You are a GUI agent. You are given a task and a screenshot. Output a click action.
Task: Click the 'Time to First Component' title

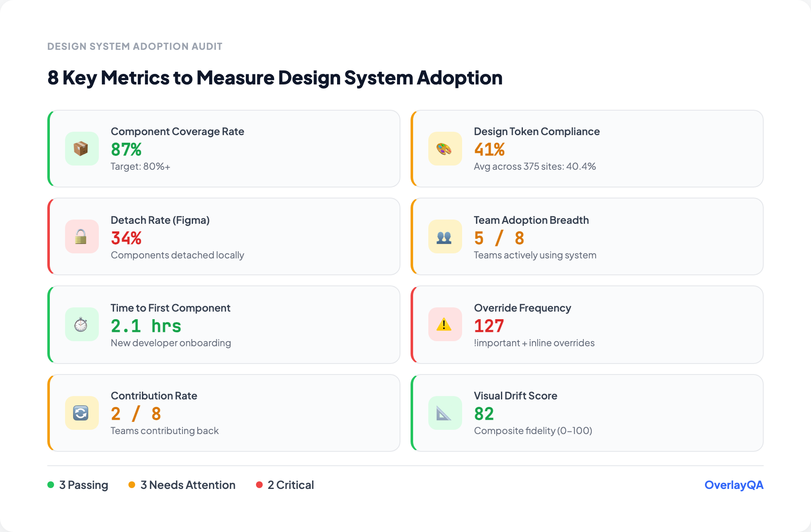click(171, 308)
